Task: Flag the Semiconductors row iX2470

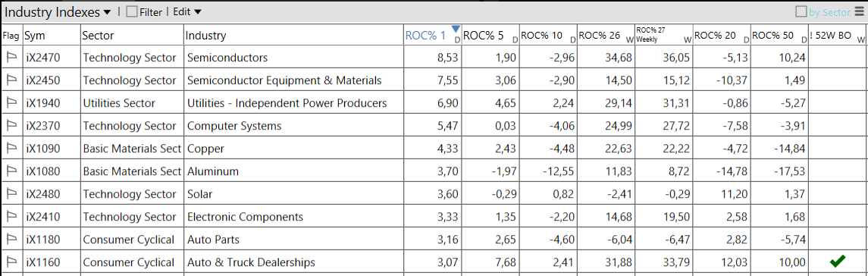Action: coord(11,57)
